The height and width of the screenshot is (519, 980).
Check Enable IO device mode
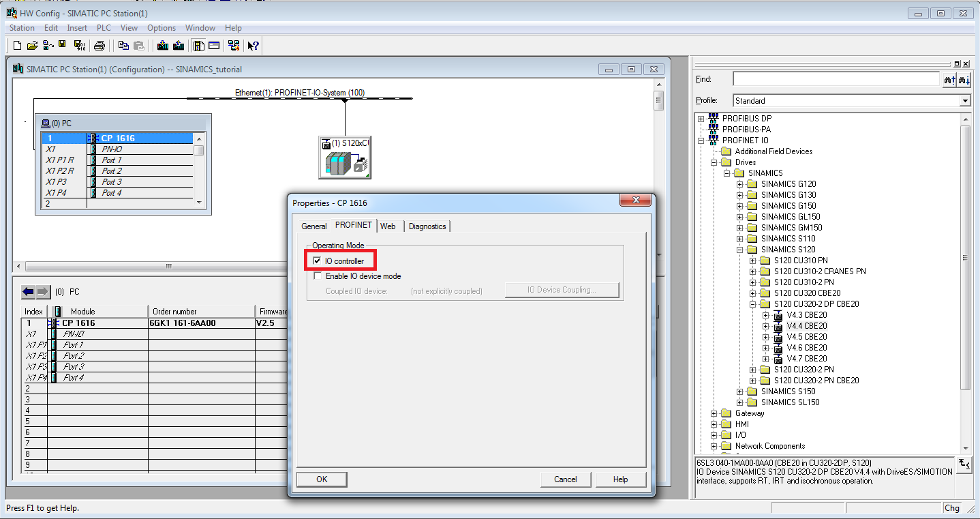pos(317,276)
